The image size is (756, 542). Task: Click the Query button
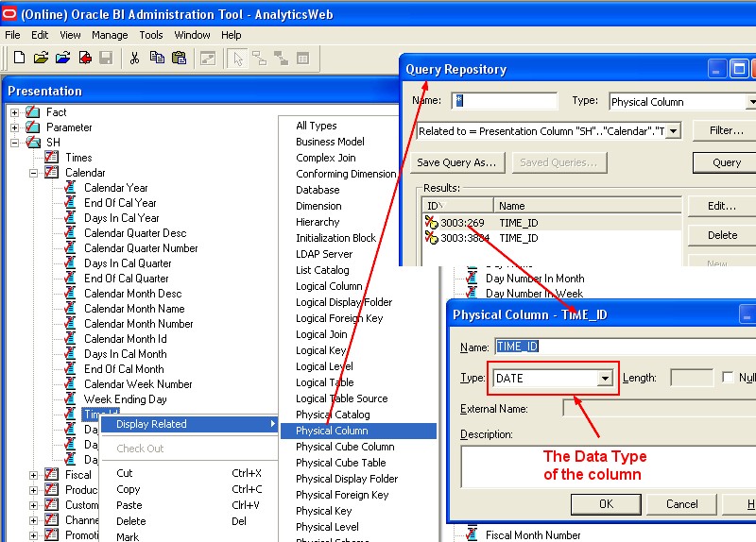pos(726,162)
